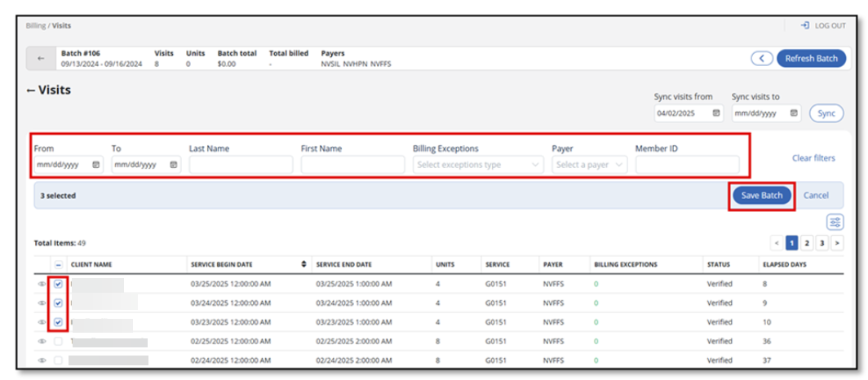Click the log out icon

[x=804, y=26]
